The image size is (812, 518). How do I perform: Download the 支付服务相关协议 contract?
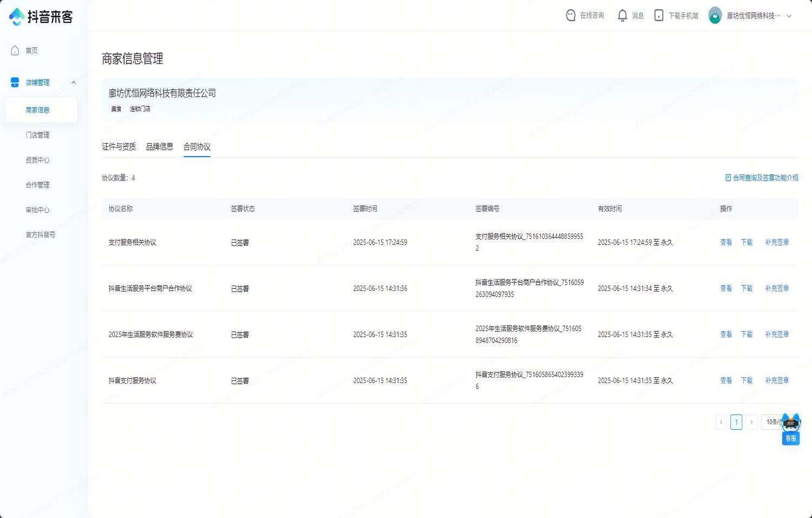(746, 242)
